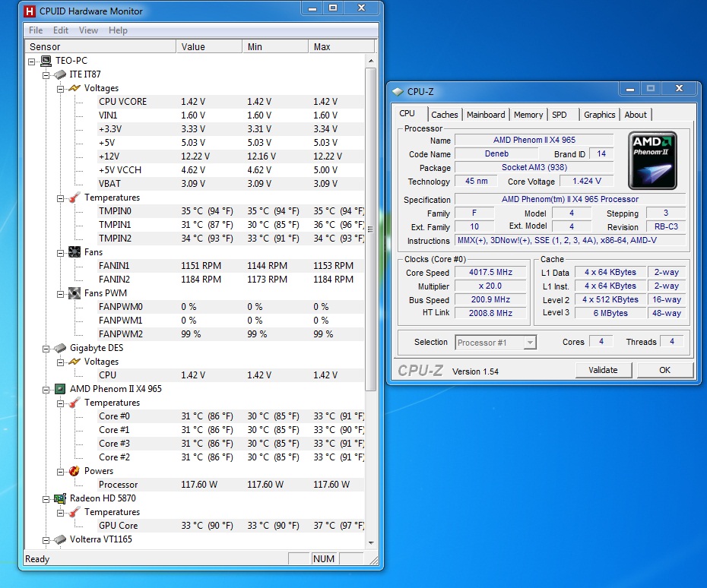Click the Powers flame icon
This screenshot has height=588, width=707.
pyautogui.click(x=75, y=471)
